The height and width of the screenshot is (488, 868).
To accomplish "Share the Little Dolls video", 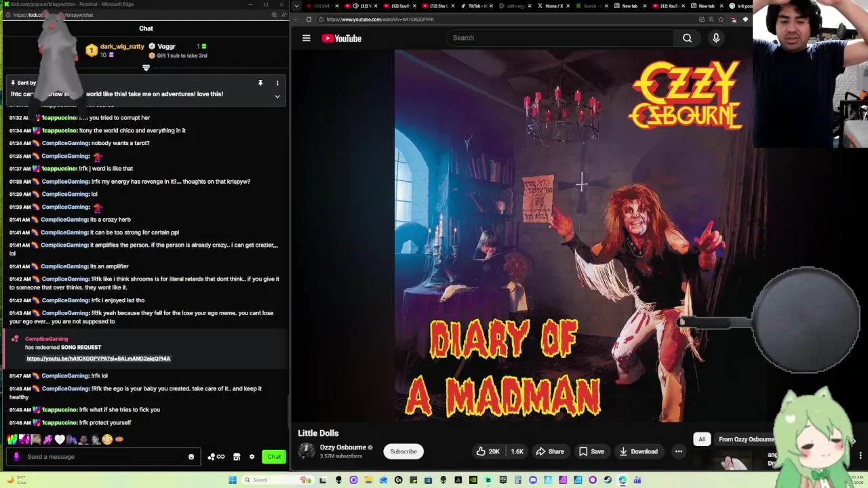I will [x=550, y=451].
